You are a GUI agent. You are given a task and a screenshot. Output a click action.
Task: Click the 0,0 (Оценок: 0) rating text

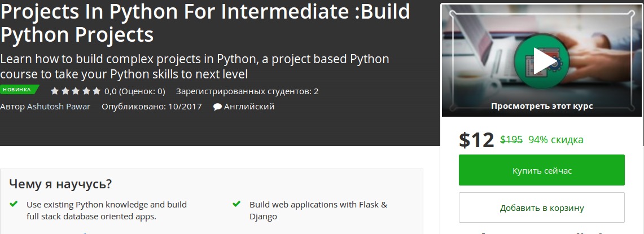click(x=134, y=91)
